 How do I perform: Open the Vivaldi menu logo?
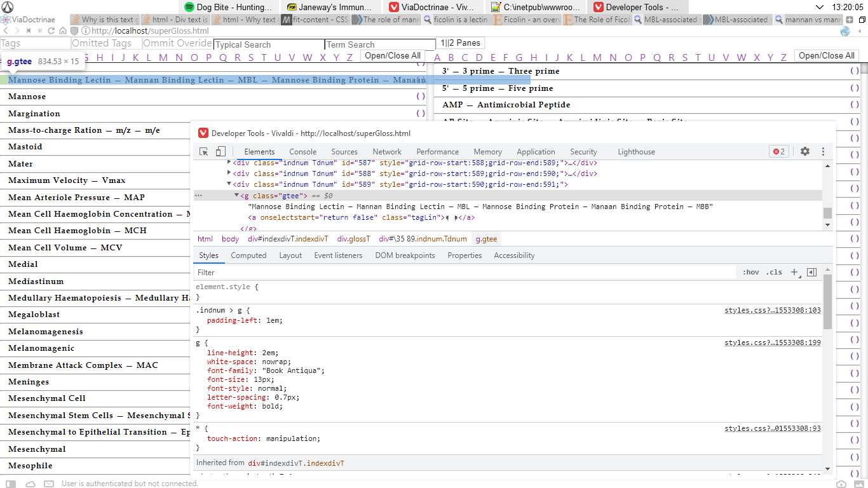8,7
